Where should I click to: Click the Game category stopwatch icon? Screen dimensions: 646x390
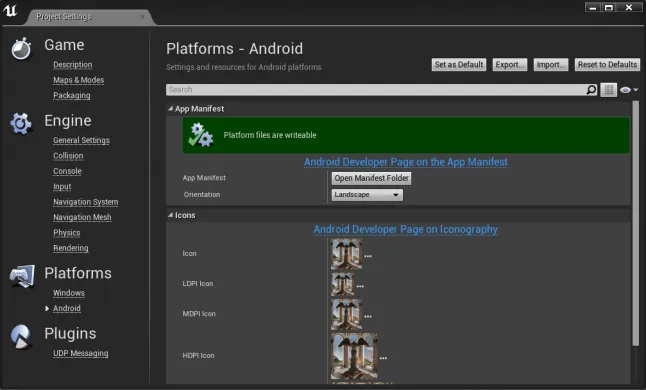click(x=21, y=49)
